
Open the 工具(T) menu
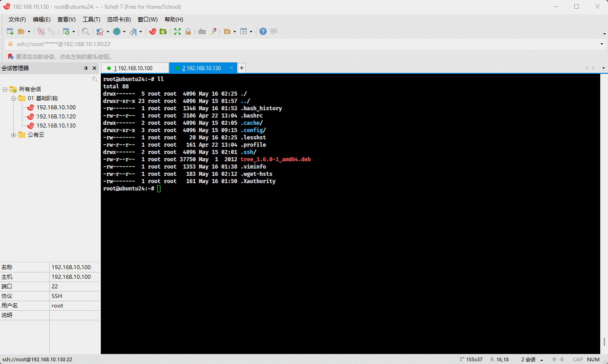91,20
